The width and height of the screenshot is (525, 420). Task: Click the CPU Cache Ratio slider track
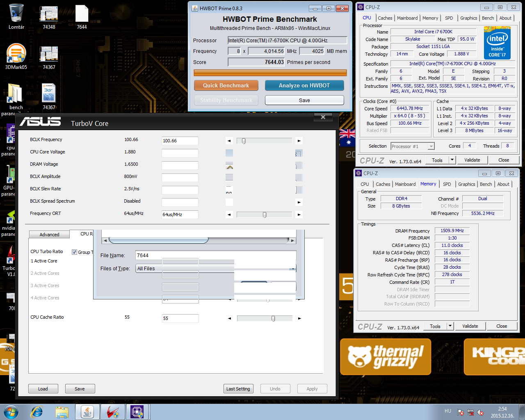pyautogui.click(x=264, y=318)
